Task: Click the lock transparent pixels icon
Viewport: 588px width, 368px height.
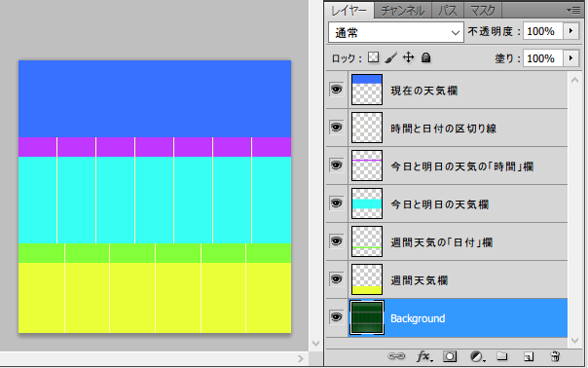Action: tap(373, 57)
